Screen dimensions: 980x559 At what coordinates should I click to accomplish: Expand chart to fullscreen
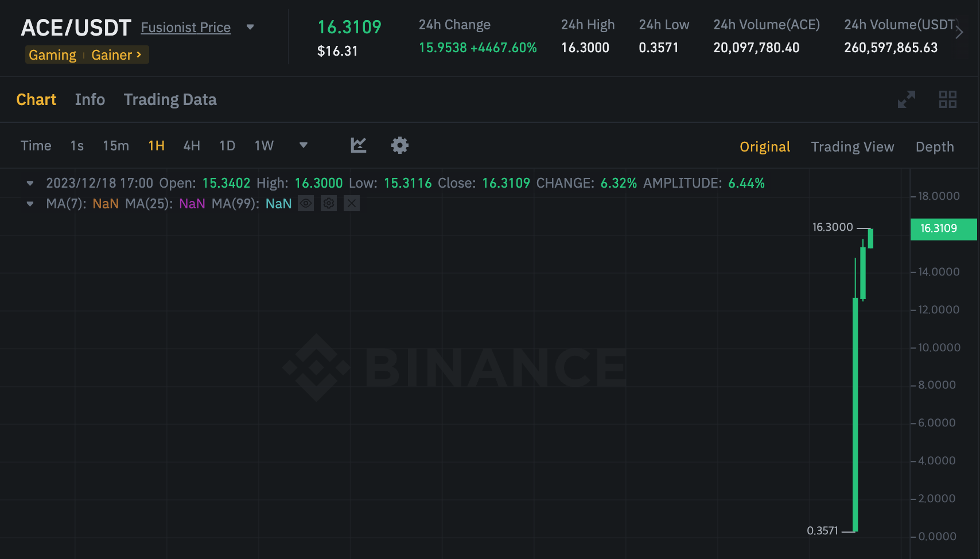click(x=906, y=99)
